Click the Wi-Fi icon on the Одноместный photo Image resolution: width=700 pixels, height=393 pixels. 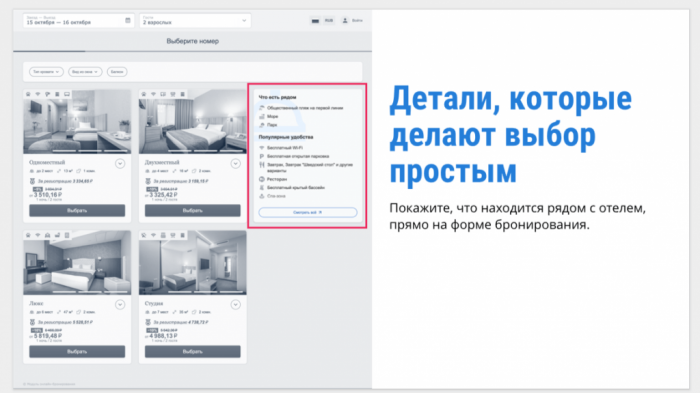(x=38, y=94)
